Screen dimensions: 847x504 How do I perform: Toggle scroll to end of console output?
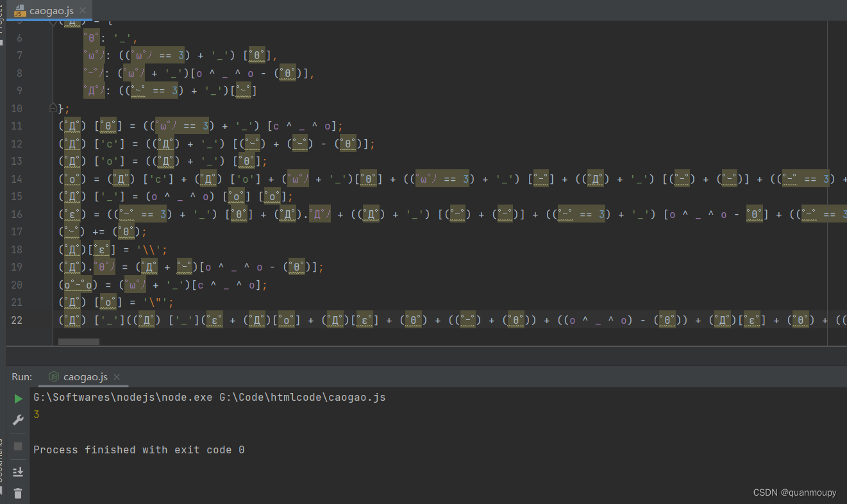click(x=18, y=472)
